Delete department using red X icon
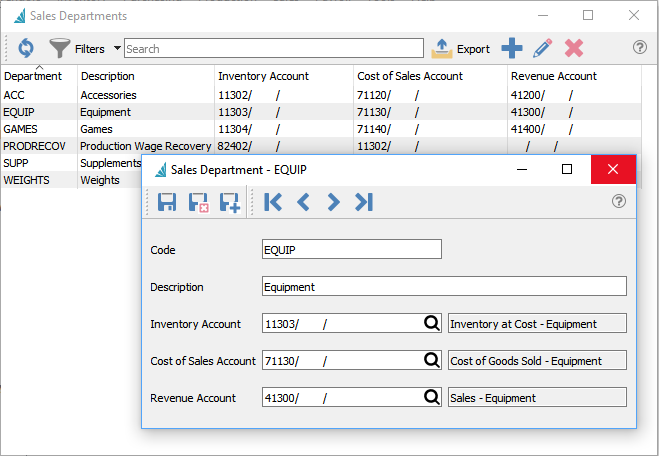 coord(573,48)
